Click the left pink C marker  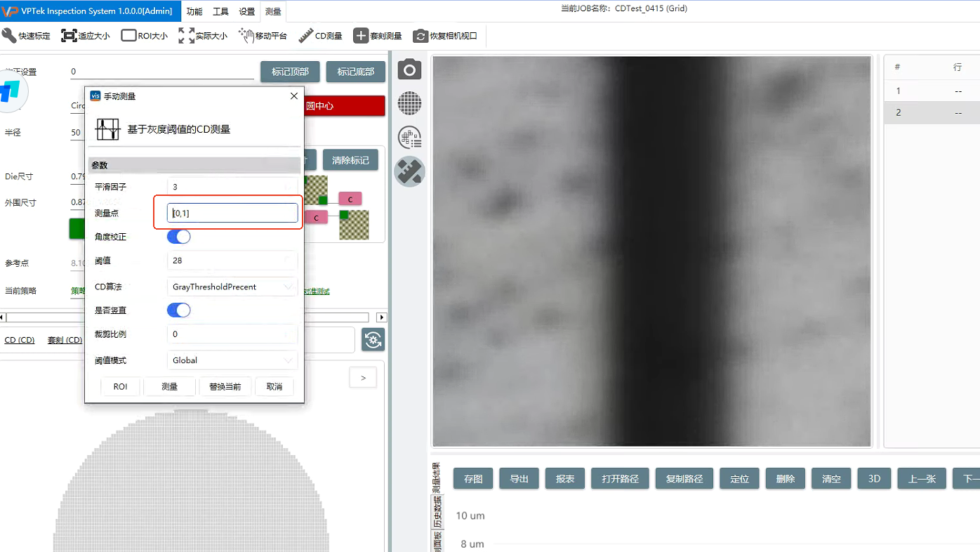tap(316, 218)
